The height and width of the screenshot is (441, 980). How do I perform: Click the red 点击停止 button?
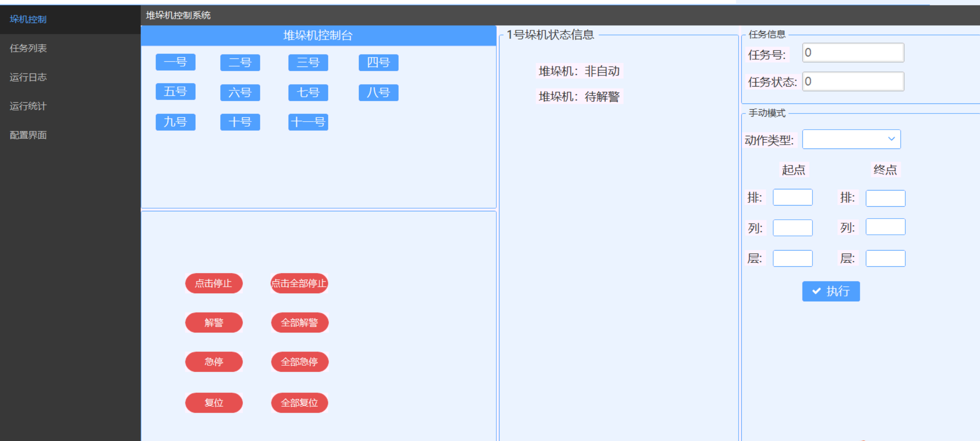[x=214, y=284]
